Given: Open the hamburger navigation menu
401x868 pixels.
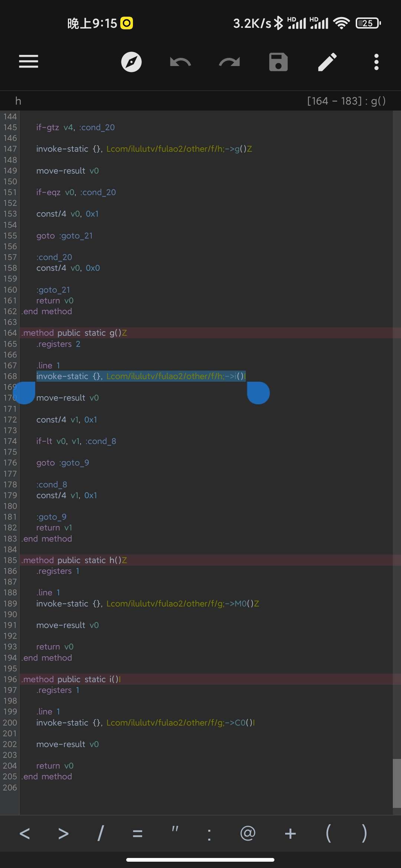Looking at the screenshot, I should tap(29, 62).
